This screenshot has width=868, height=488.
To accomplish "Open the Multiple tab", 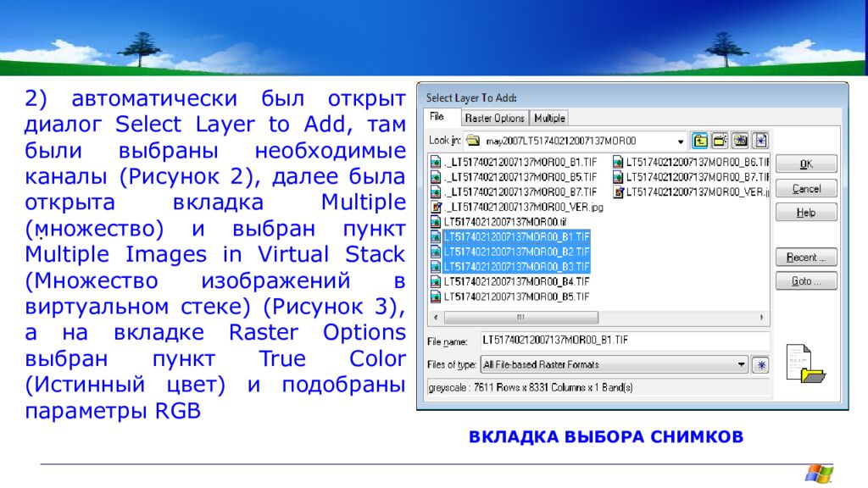I will pyautogui.click(x=550, y=118).
